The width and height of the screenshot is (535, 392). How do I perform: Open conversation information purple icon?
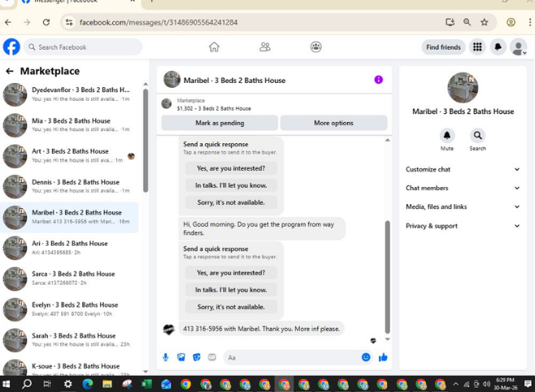tap(378, 80)
